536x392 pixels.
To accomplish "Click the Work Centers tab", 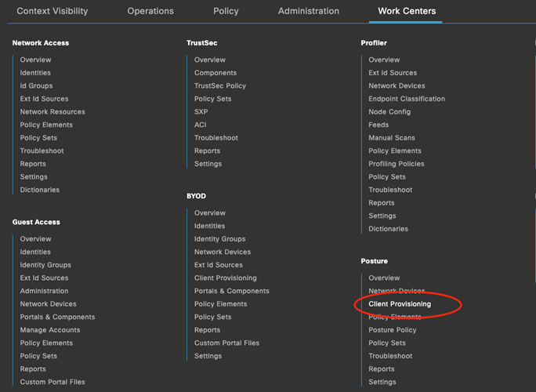I will pos(407,11).
